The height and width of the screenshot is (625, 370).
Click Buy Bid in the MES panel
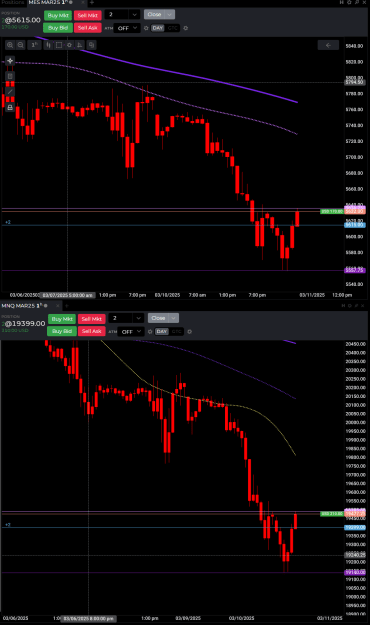tap(58, 28)
